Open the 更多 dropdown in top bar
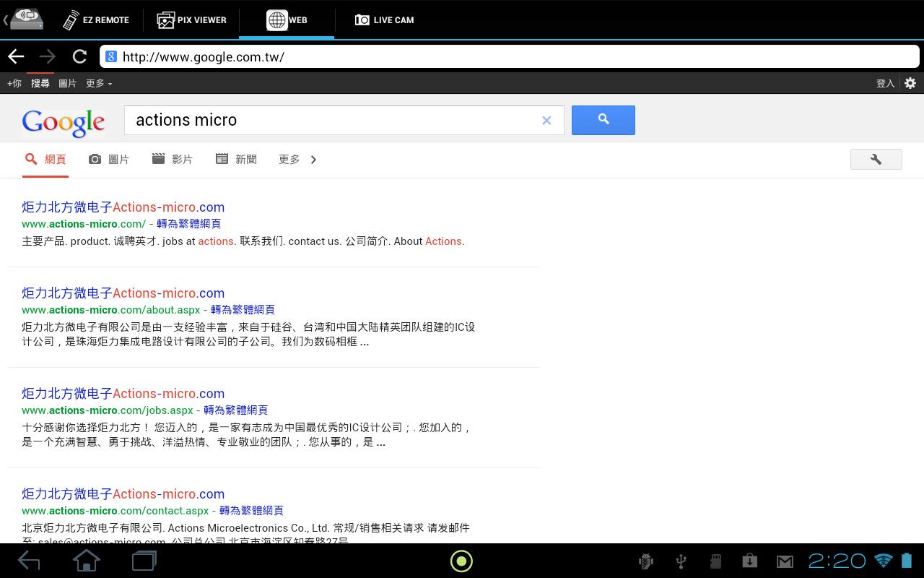This screenshot has height=578, width=924. click(99, 83)
